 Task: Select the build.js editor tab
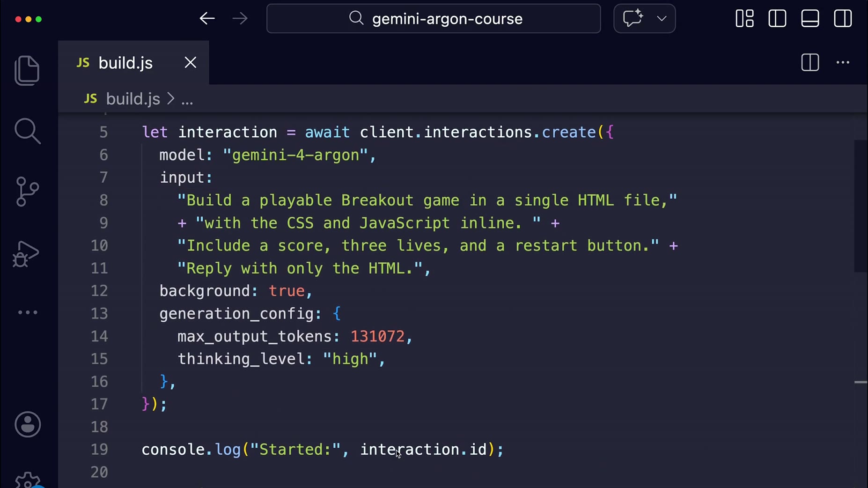pos(133,63)
